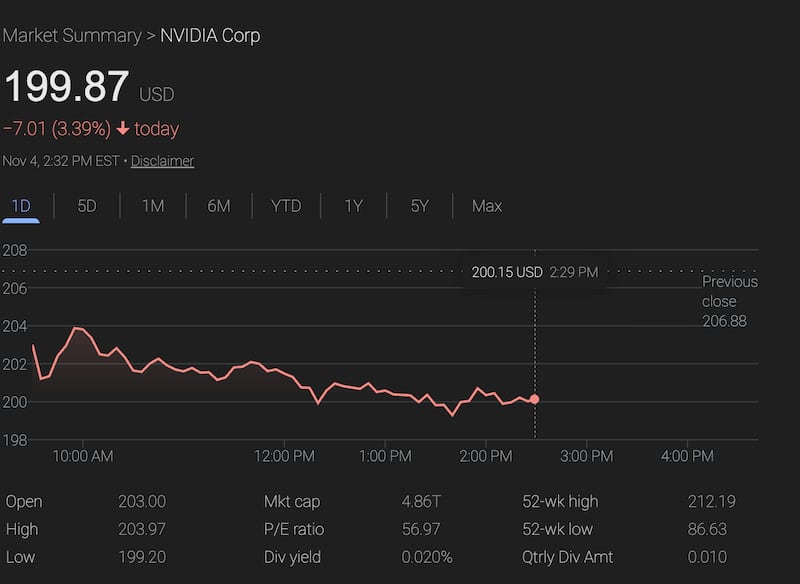This screenshot has height=584, width=800.
Task: Switch to the 5D chart view
Action: coord(86,205)
